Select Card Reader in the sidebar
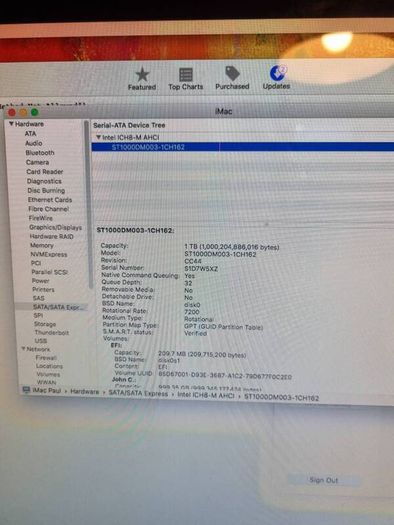The height and width of the screenshot is (525, 394). point(45,172)
